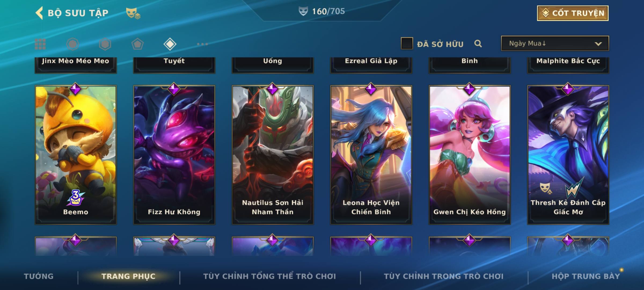Open Thresh Kẻ Đánh Cắp Giấc Mơ skin

[568, 155]
